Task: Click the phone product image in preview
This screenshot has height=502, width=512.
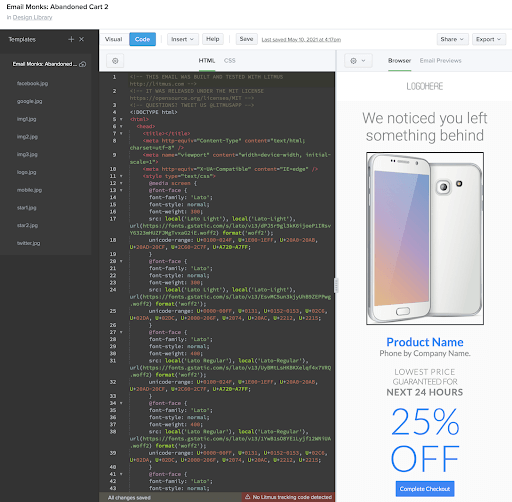Action: [x=425, y=238]
